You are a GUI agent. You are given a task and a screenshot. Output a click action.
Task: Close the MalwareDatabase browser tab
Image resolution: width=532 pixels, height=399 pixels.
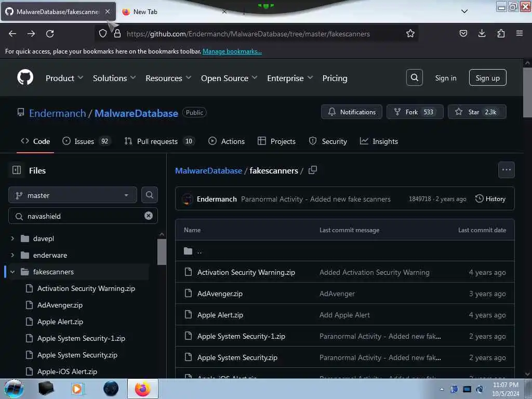pos(108,11)
